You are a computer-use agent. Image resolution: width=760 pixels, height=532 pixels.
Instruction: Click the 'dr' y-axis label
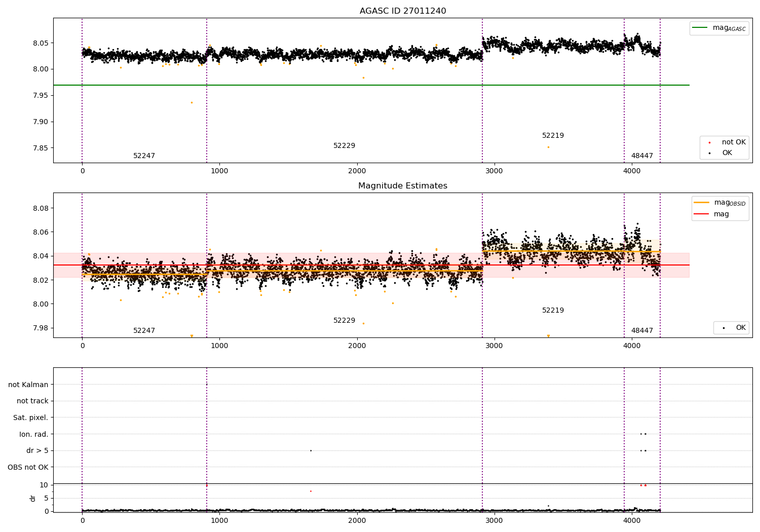tap(33, 498)
